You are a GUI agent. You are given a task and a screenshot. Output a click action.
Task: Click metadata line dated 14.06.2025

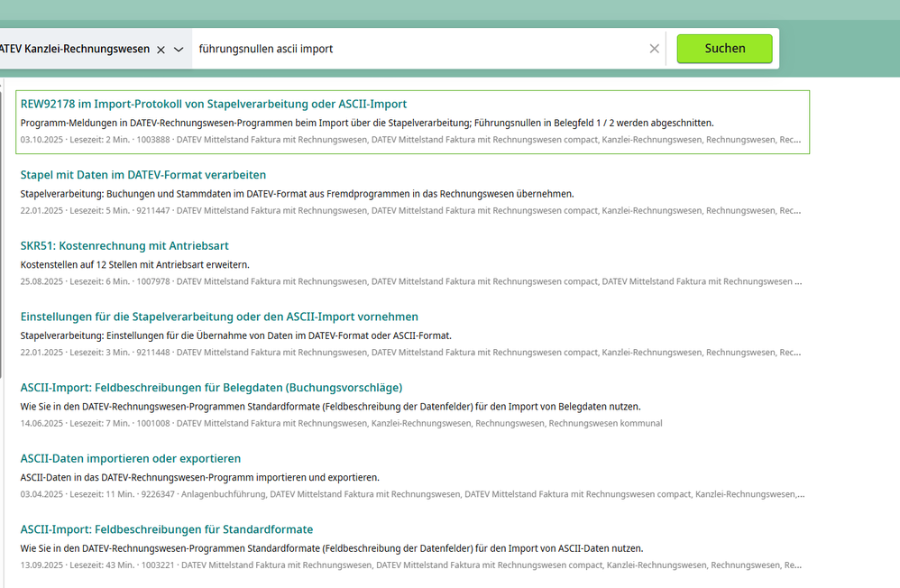[342, 423]
